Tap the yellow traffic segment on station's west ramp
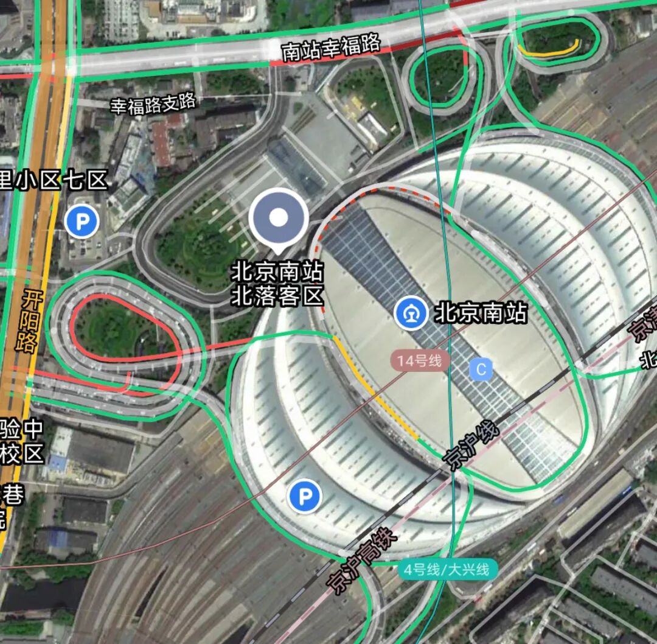This screenshot has height=644, width=657. [x=375, y=388]
